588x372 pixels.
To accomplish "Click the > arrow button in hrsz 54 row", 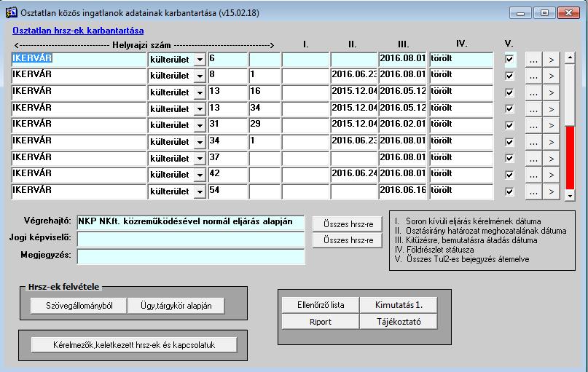I will [552, 191].
